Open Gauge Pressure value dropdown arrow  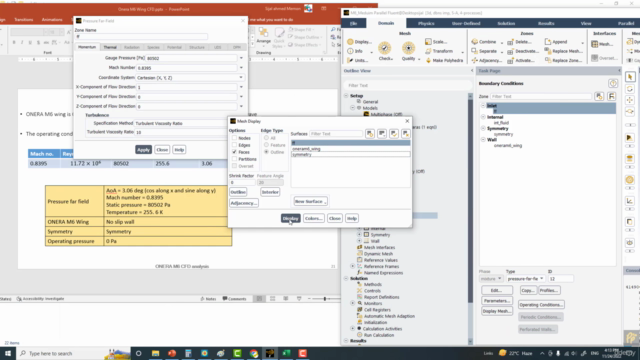(x=241, y=58)
